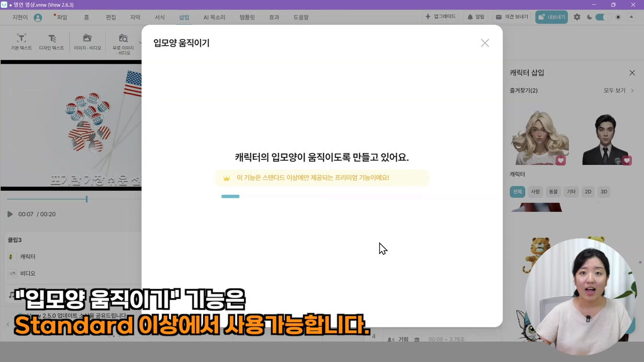Open the 편집 tab

coord(111,17)
